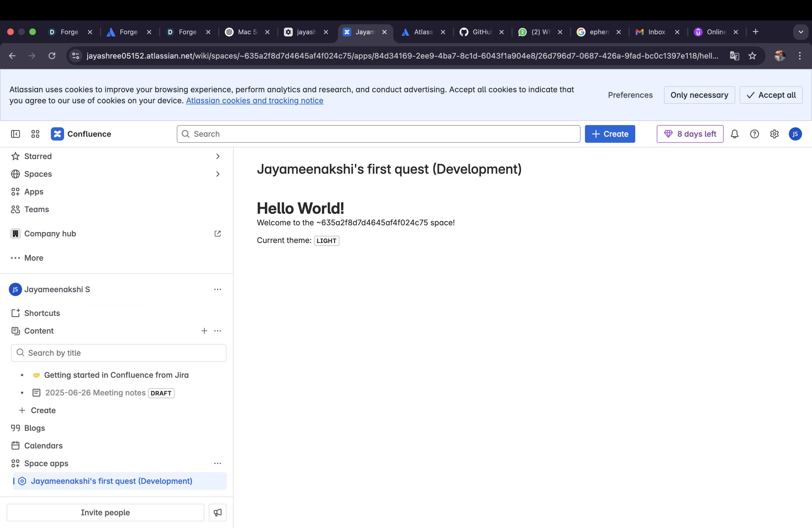Open the Space apps more options menu
The width and height of the screenshot is (812, 528).
pos(217,463)
